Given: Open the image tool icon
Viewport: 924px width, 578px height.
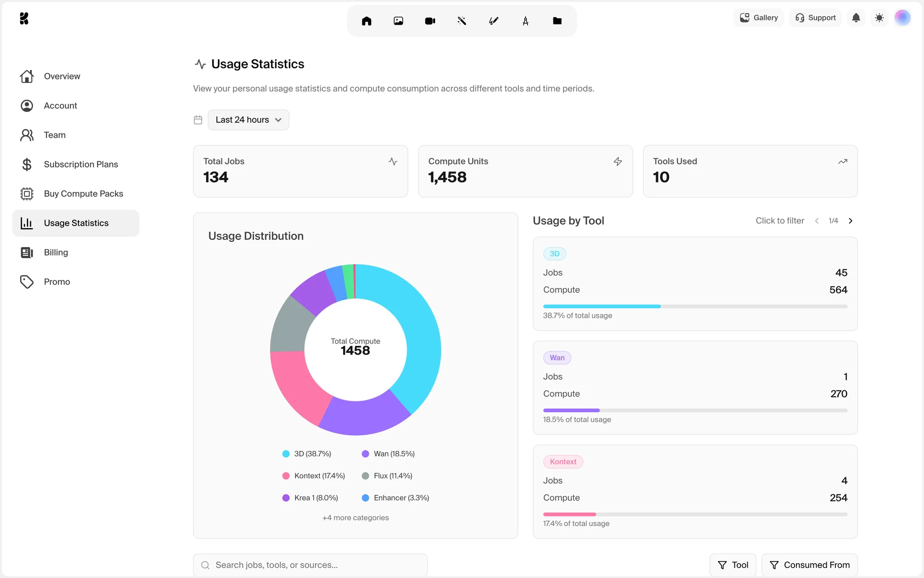Looking at the screenshot, I should coord(398,21).
